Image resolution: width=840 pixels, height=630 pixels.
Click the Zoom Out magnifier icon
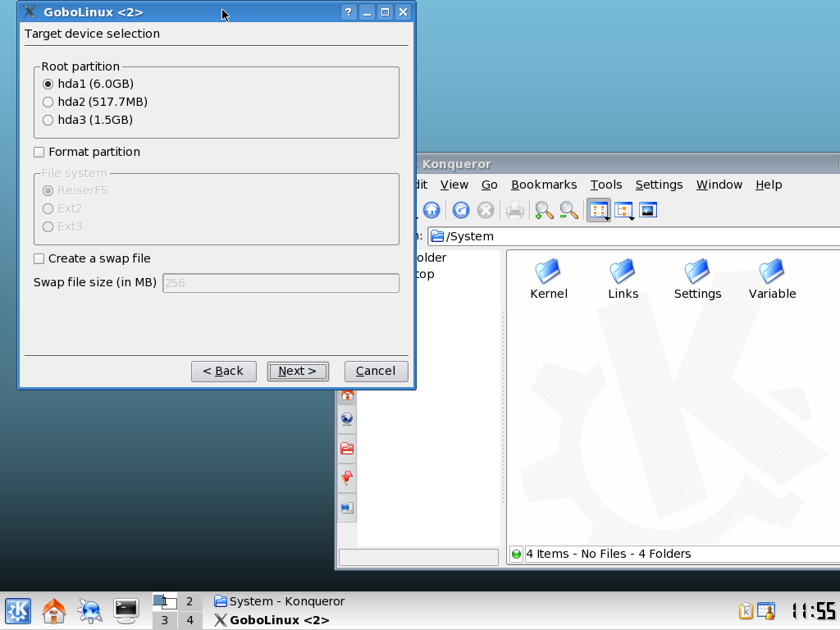(568, 211)
